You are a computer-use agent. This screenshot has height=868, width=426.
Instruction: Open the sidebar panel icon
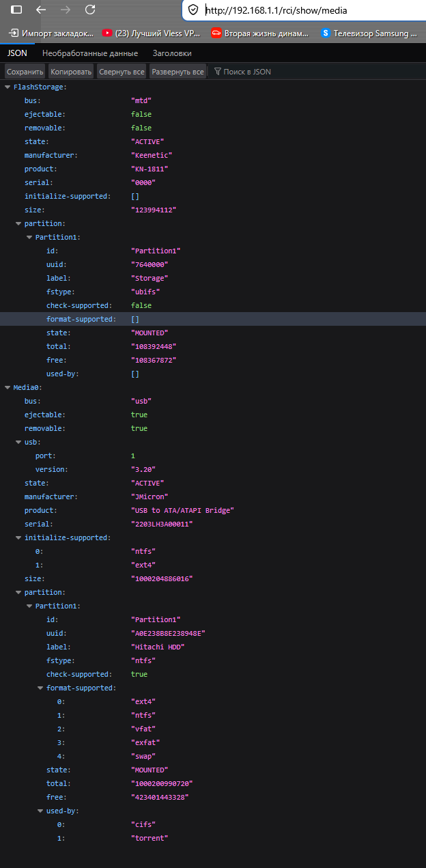(x=16, y=10)
